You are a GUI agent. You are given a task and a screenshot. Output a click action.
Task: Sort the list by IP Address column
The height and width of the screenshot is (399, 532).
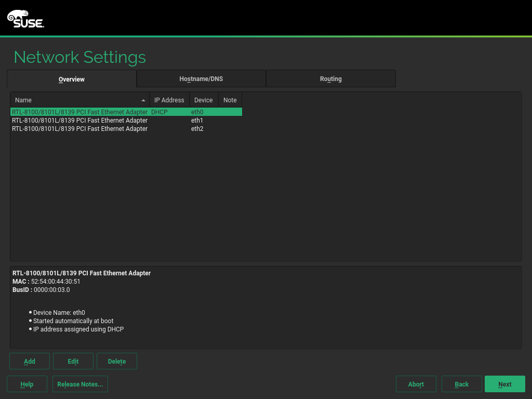click(x=169, y=100)
